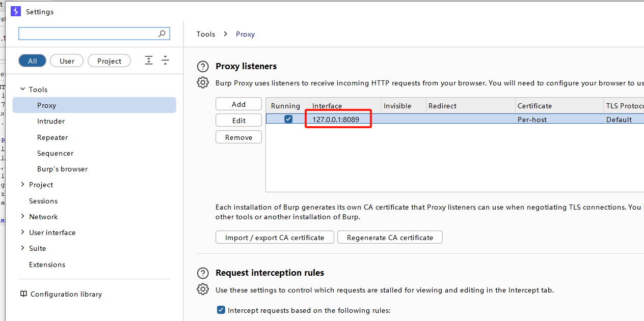Focus the settings search field

94,34
